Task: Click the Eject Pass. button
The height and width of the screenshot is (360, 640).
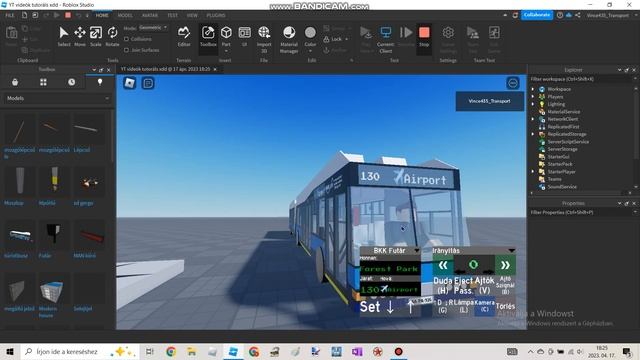Action: click(464, 285)
